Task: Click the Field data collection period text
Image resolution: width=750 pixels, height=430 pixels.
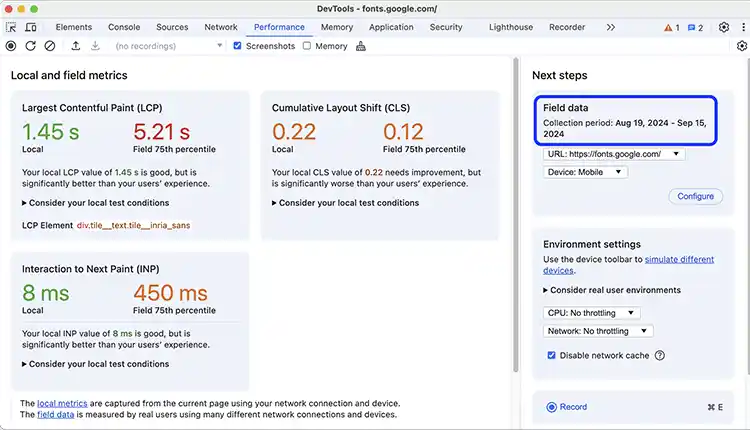Action: click(x=625, y=128)
